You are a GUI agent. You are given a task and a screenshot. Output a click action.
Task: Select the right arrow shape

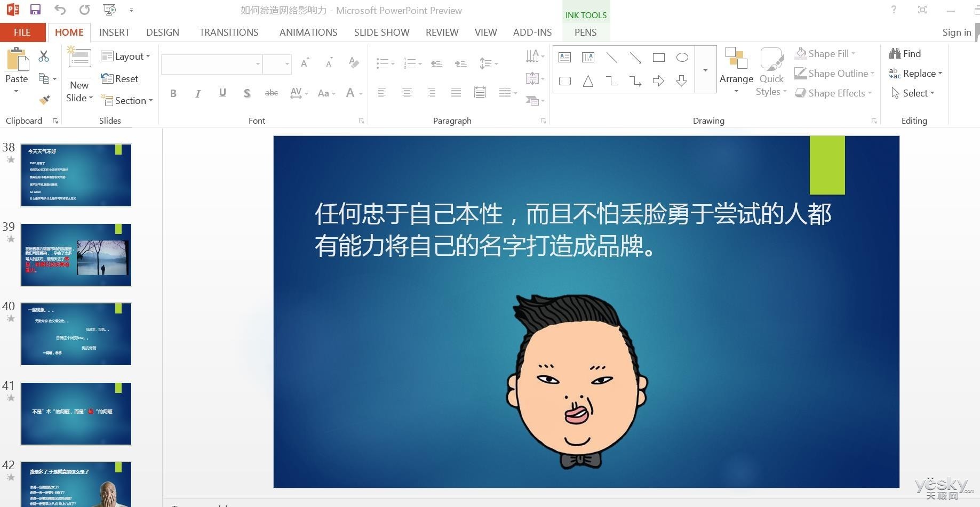click(658, 81)
